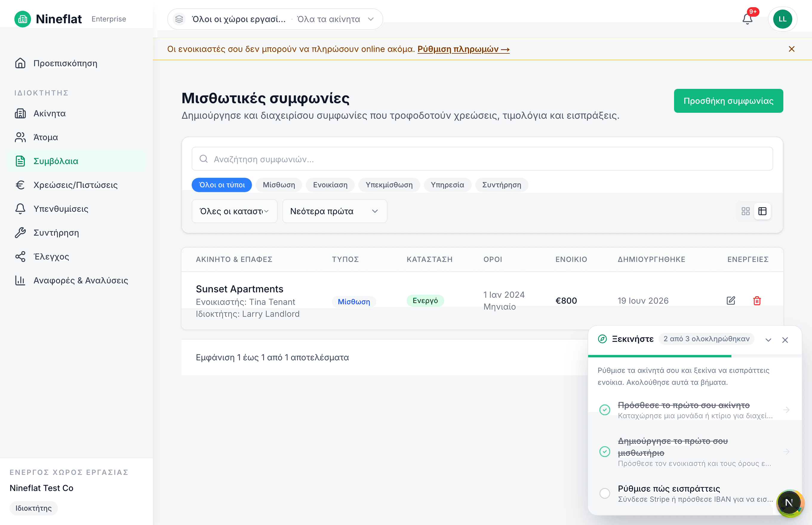Filter by Ενοικίαση type chip

click(x=330, y=185)
